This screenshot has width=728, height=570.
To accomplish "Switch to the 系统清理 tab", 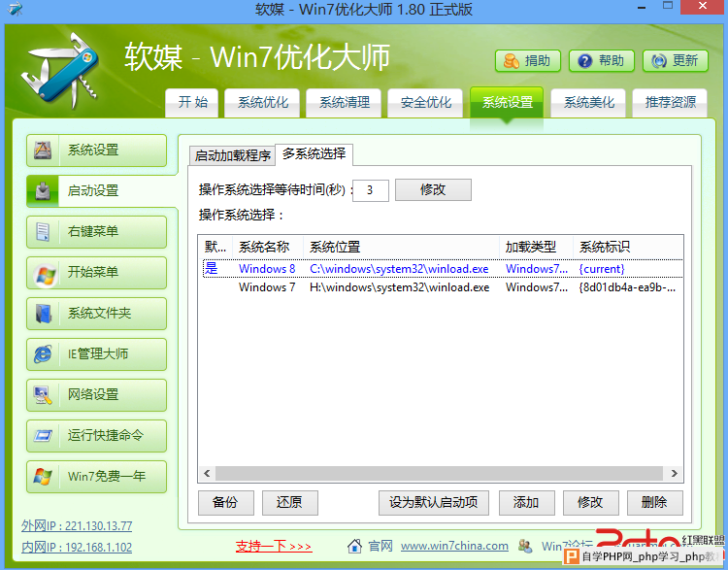I will click(344, 102).
